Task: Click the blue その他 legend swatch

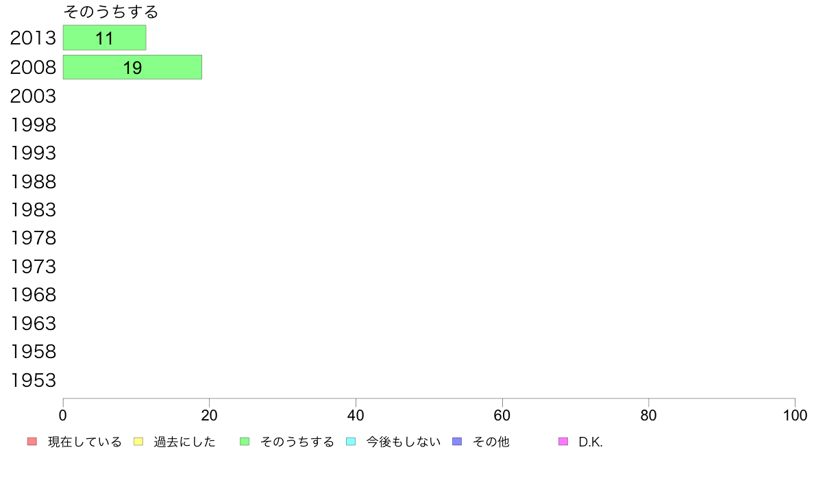Action: click(457, 441)
